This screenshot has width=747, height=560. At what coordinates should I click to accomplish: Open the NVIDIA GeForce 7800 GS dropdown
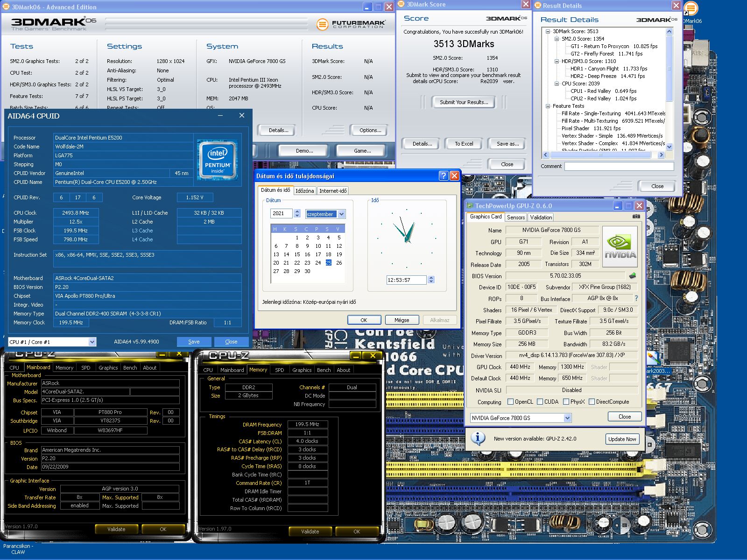coord(567,418)
